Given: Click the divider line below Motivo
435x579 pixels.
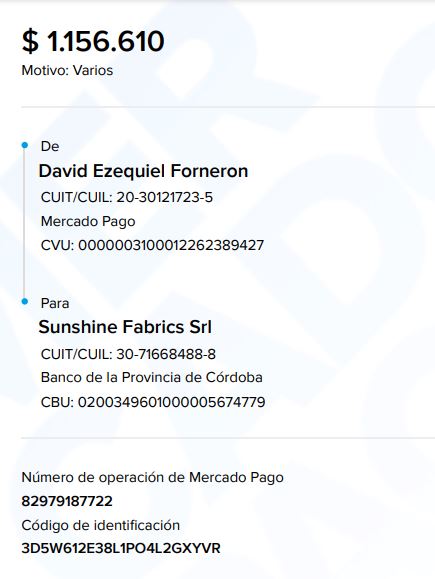Looking at the screenshot, I should coord(228,107).
